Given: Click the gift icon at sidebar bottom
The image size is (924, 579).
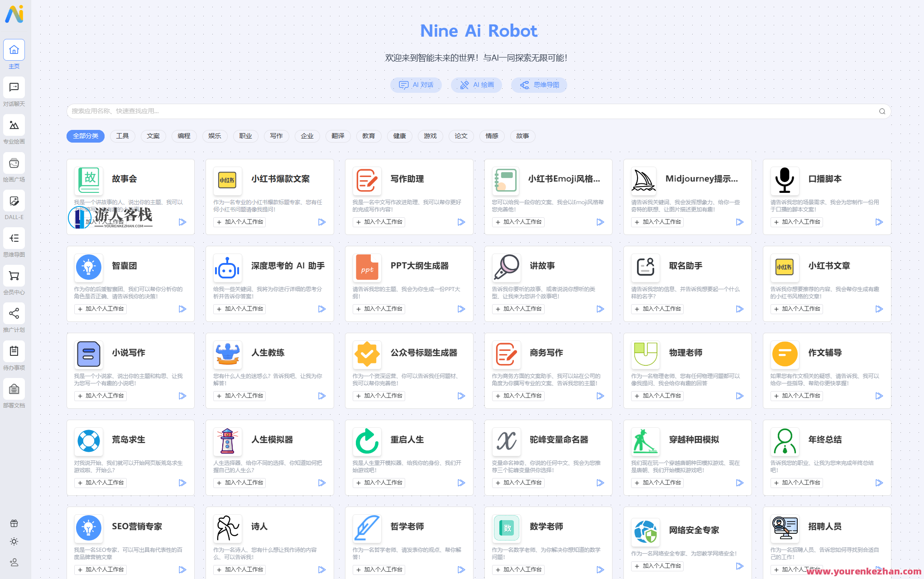Looking at the screenshot, I should click(x=14, y=523).
